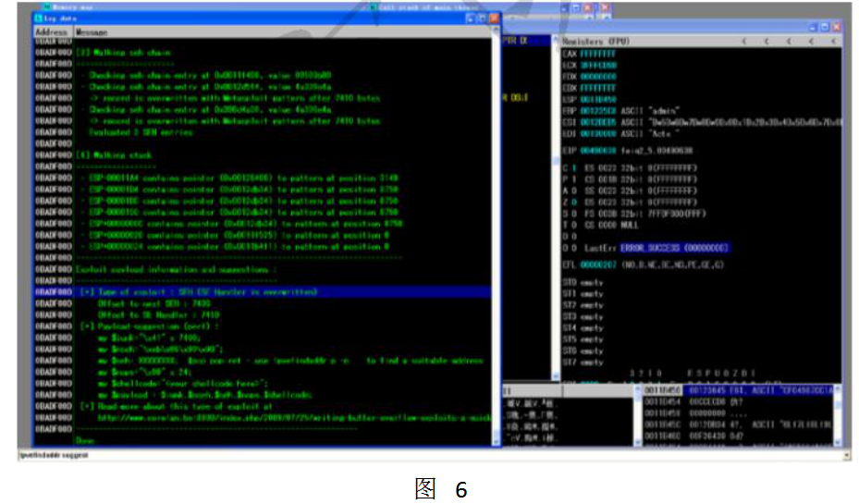This screenshot has width=859, height=504.
Task: Click the ES segment register row
Action: 641,168
